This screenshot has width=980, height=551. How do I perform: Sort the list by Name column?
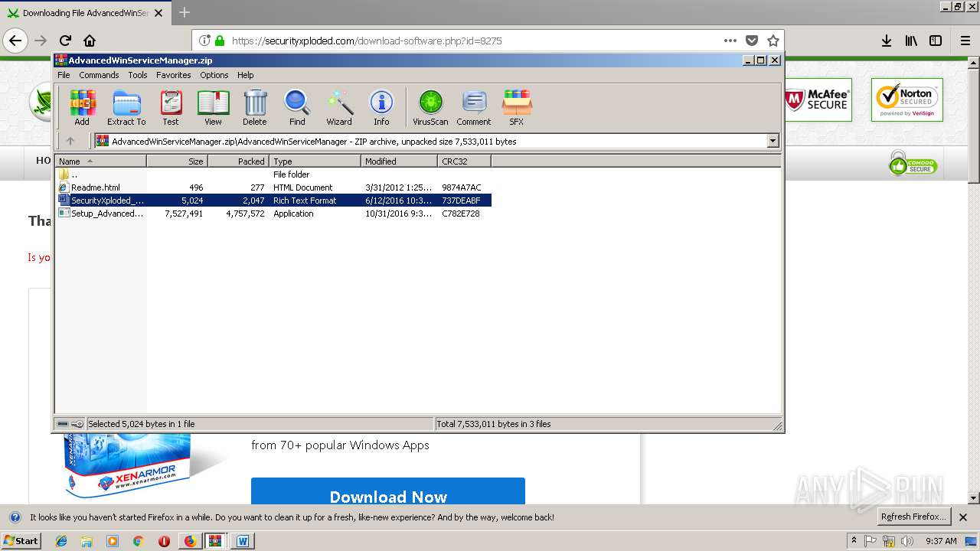click(100, 161)
